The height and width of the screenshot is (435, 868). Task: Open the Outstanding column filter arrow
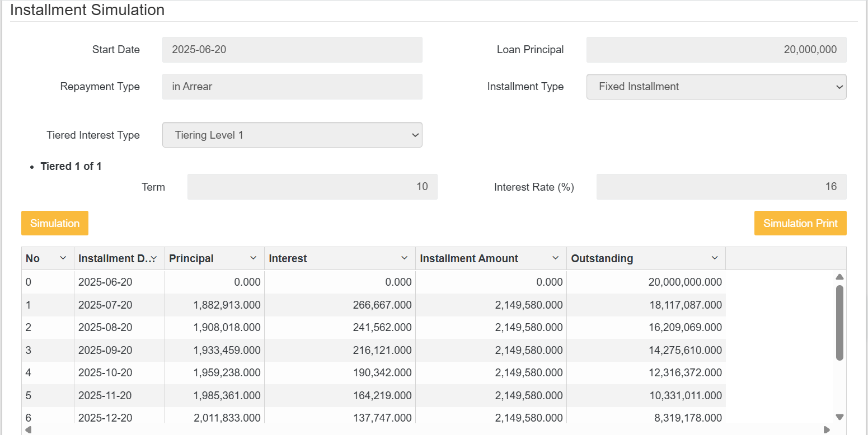[x=715, y=258]
